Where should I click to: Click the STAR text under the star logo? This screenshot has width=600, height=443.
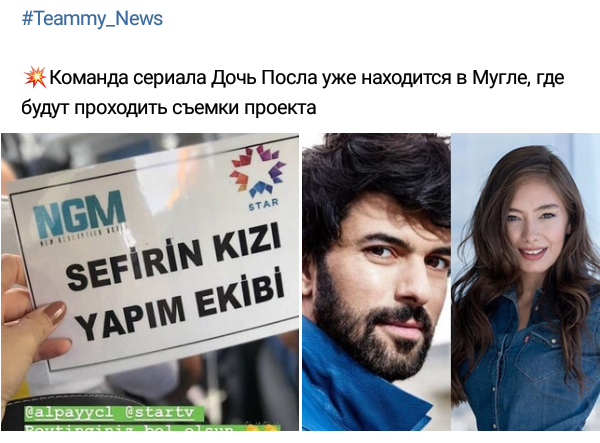tap(263, 205)
